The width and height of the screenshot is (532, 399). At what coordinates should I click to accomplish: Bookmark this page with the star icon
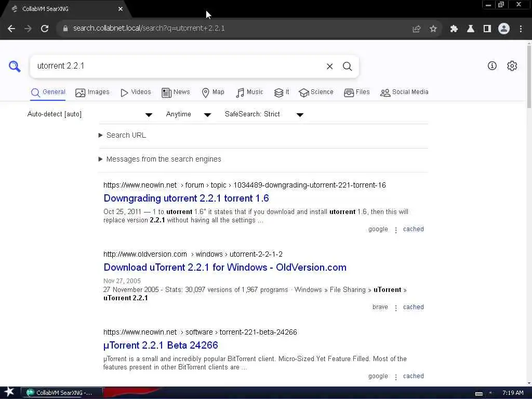[x=433, y=29]
